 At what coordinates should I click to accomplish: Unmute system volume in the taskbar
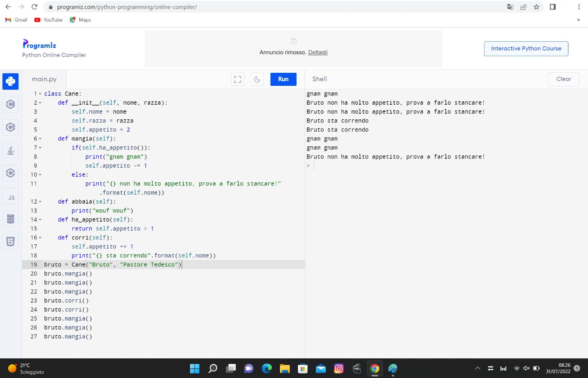[526, 368]
